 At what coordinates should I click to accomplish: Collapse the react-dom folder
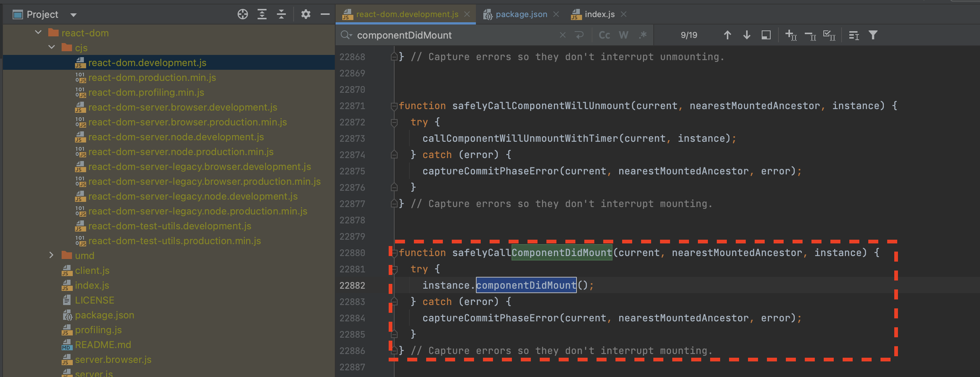click(x=38, y=33)
